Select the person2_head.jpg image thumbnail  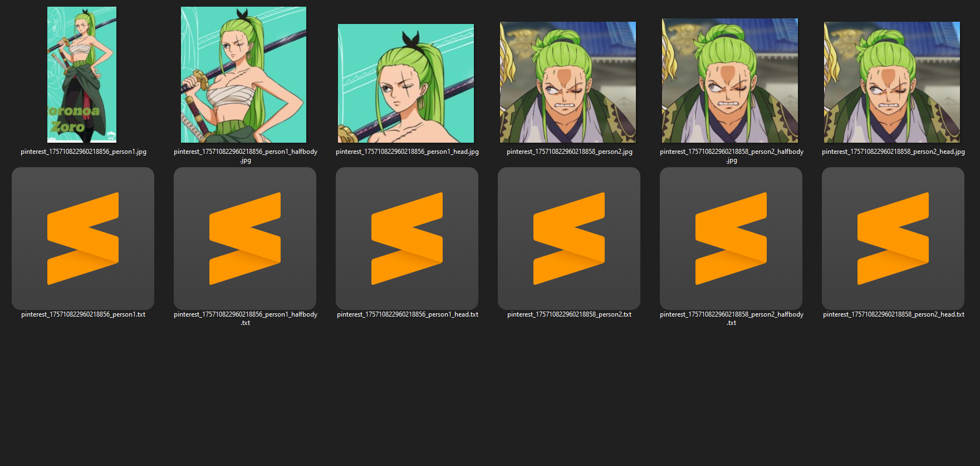[x=892, y=82]
